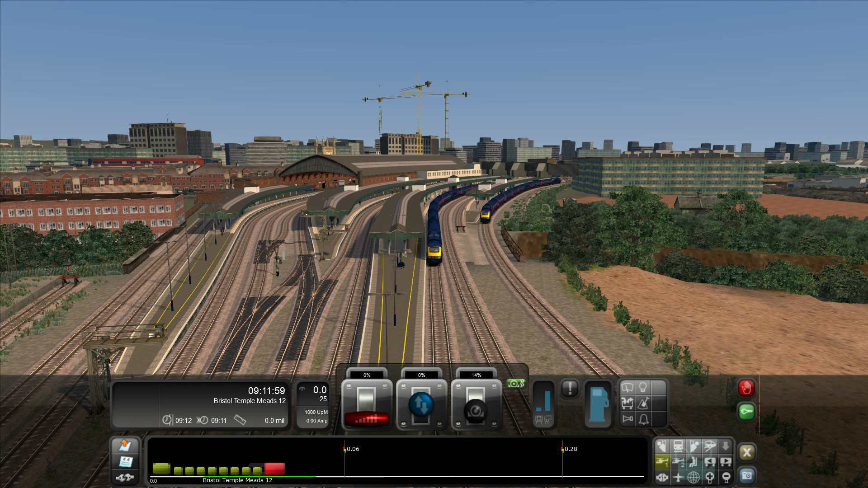
Task: Sound the horn icon
Action: point(627,419)
